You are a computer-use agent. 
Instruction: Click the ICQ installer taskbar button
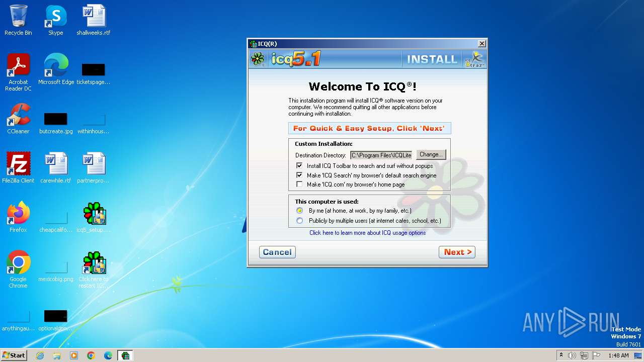point(125,355)
